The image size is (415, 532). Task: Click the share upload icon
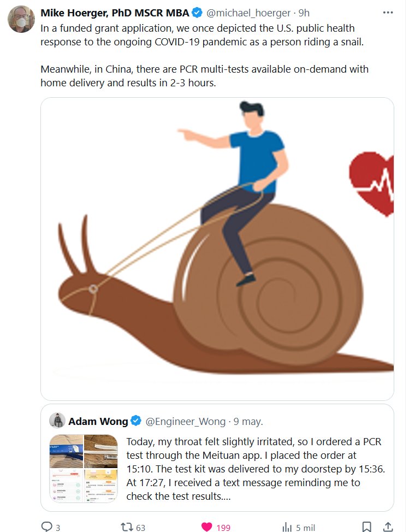(388, 527)
